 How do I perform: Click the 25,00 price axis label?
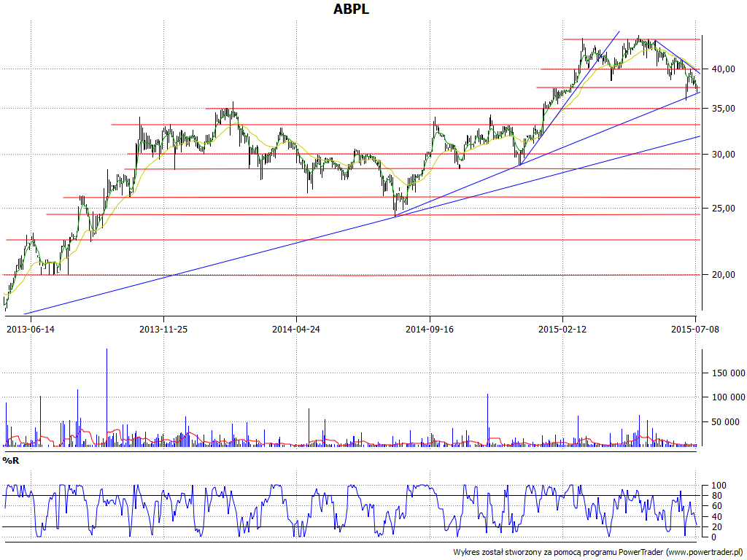click(723, 209)
